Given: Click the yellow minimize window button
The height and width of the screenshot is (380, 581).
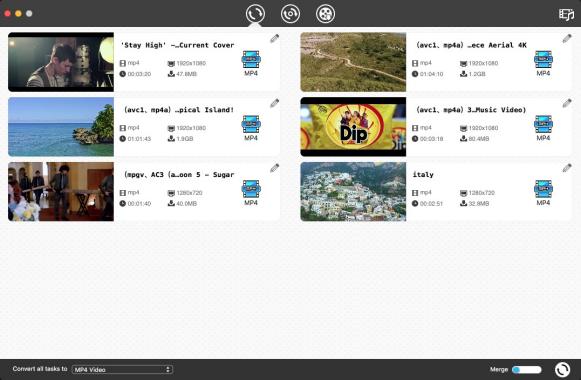Looking at the screenshot, I should point(18,14).
